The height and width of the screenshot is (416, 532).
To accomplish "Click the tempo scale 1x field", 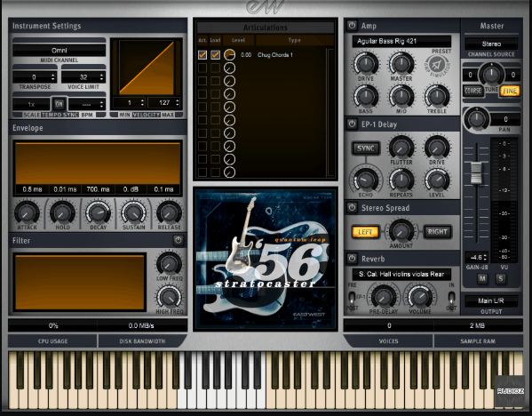I will click(x=32, y=104).
